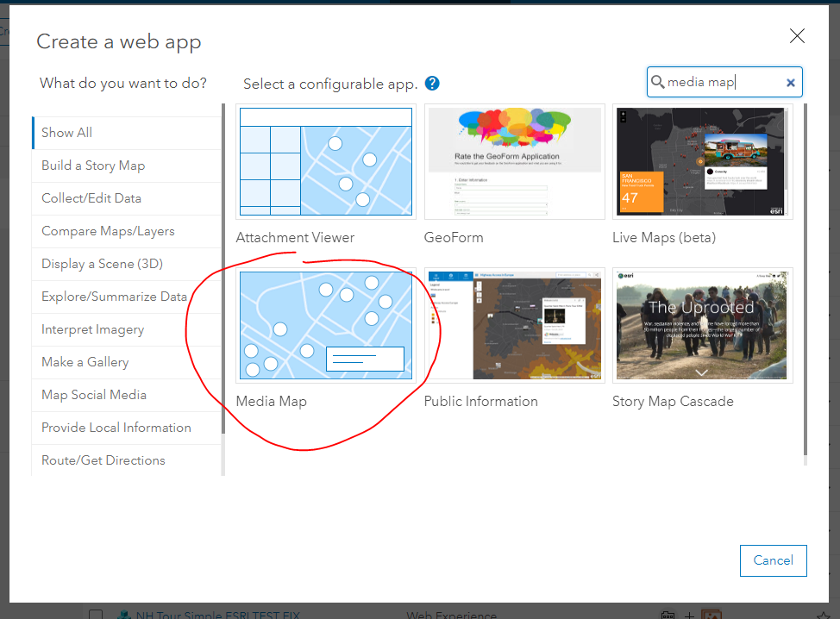Image resolution: width=840 pixels, height=619 pixels.
Task: Clear the media map search text
Action: (790, 83)
